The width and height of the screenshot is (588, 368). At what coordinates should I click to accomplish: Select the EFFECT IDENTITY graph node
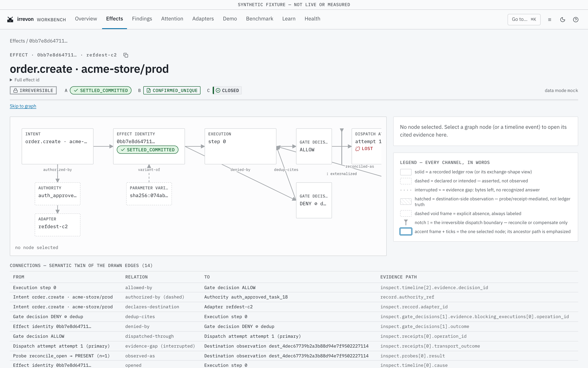point(149,146)
